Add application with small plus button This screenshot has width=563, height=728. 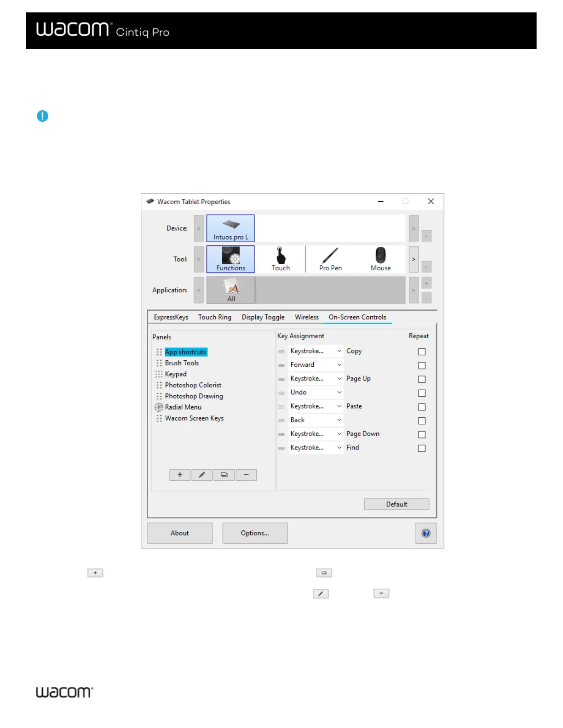426,283
